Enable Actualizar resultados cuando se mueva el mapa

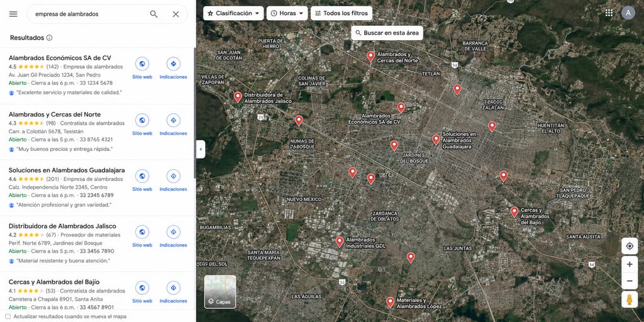click(8, 317)
